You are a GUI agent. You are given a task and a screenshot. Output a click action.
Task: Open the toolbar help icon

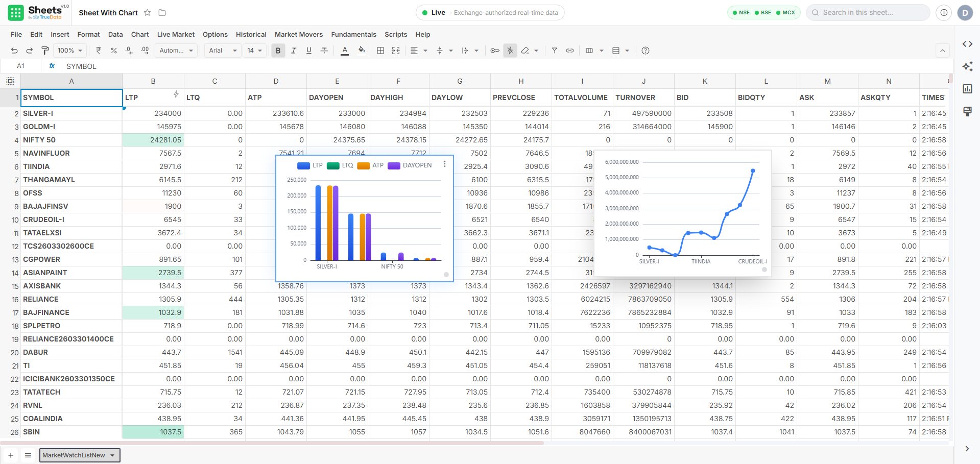click(646, 51)
